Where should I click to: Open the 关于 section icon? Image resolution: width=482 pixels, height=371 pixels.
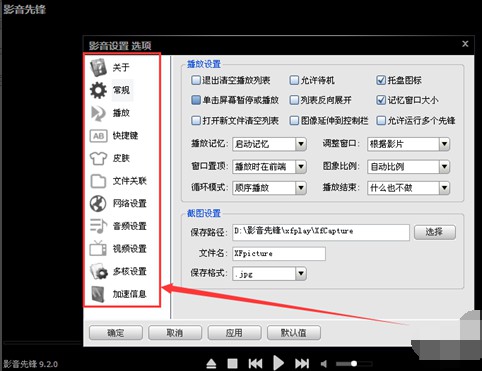coord(98,68)
